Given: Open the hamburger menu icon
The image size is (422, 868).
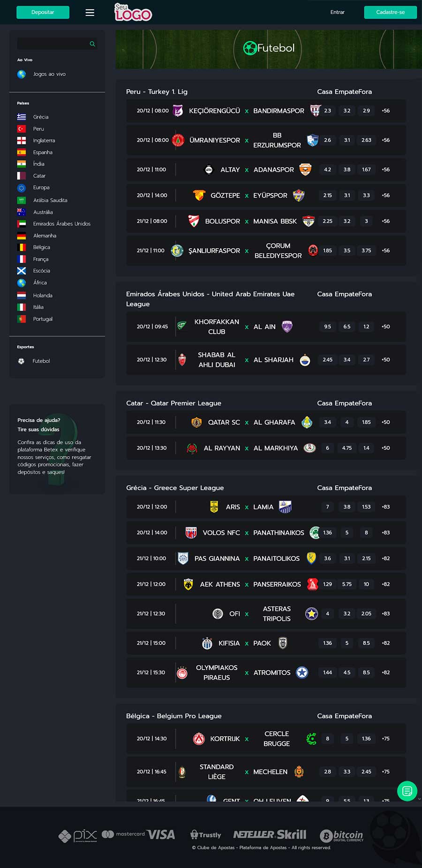Looking at the screenshot, I should click(90, 13).
